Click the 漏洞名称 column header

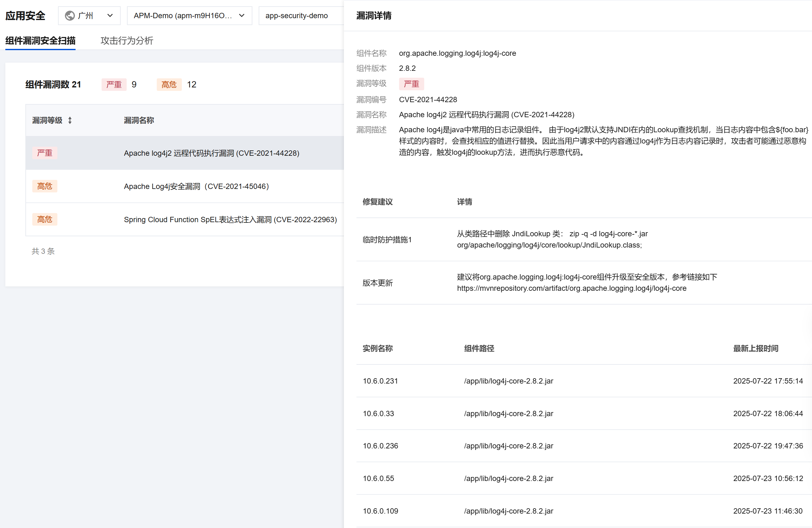139,120
